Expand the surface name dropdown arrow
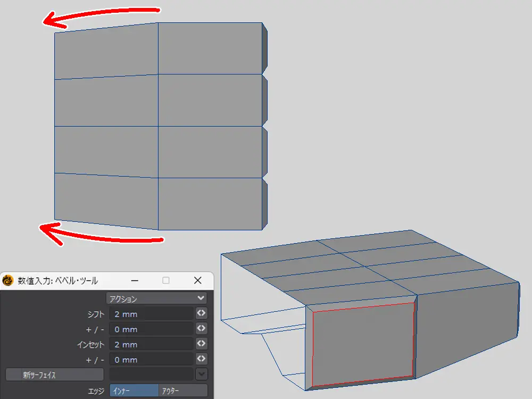Image resolution: width=532 pixels, height=399 pixels. click(x=201, y=375)
